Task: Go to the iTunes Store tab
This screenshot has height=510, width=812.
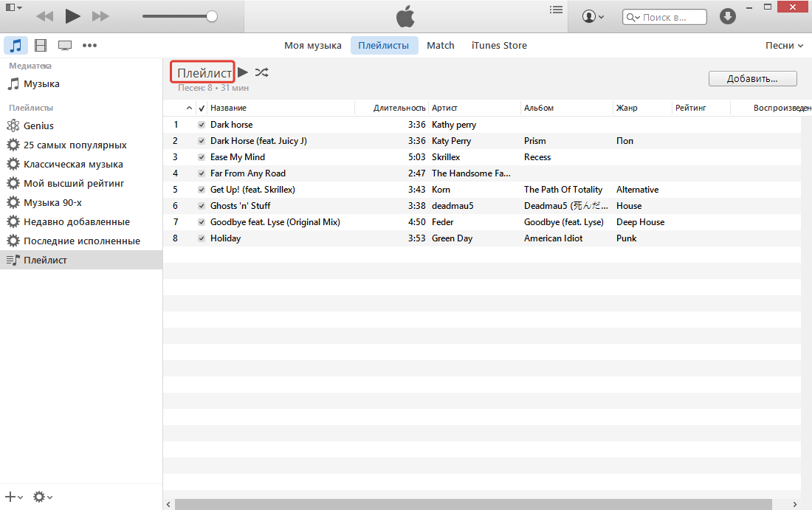Action: [499, 46]
